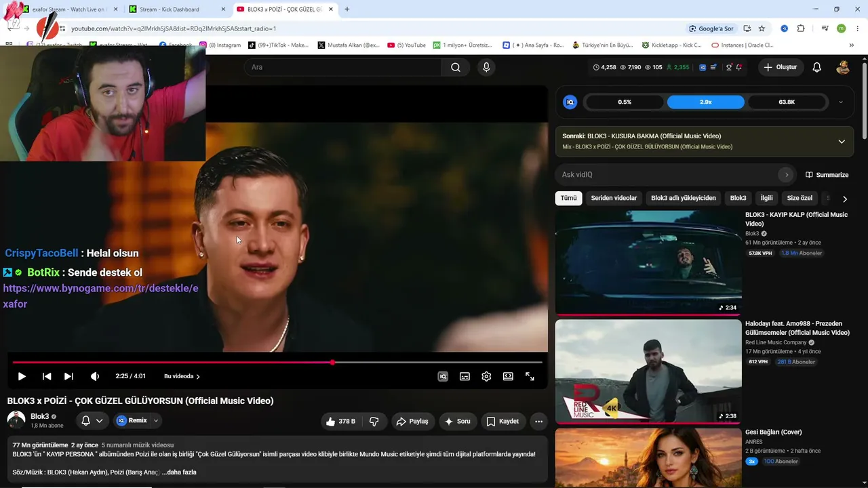This screenshot has height=488, width=868.
Task: Expand the 'Bu videoda' chapters chevron
Action: point(198,376)
